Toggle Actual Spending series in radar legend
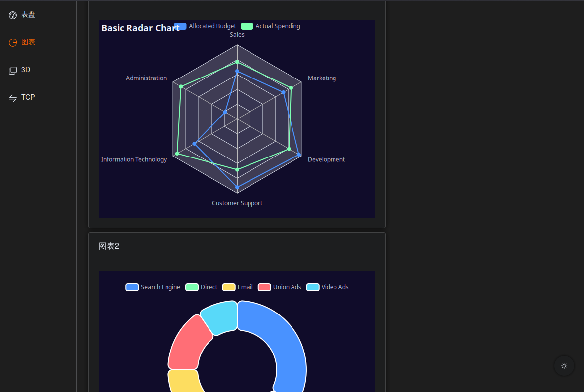The width and height of the screenshot is (584, 392). [x=270, y=26]
